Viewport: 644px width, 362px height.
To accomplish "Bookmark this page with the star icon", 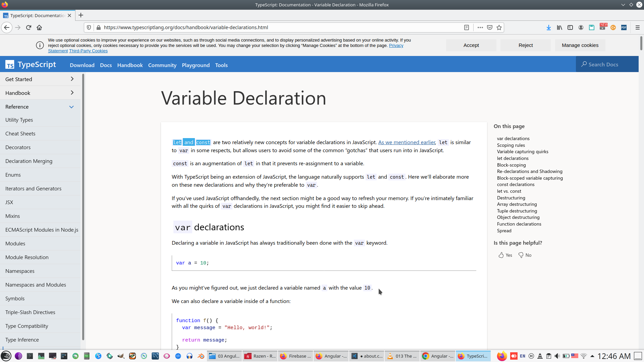I will 499,27.
